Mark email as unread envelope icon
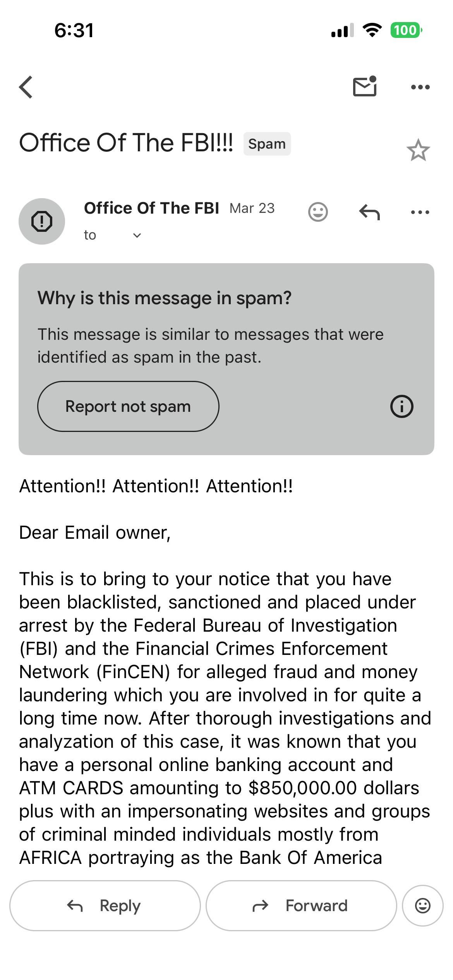Viewport: 453px width, 980px height. 365,86
